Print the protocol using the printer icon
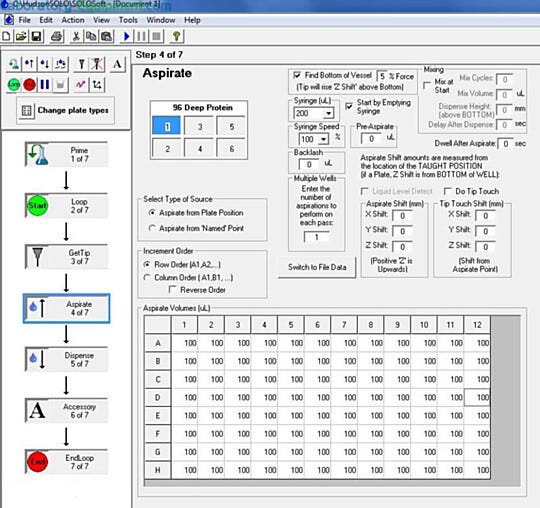 tap(56, 36)
